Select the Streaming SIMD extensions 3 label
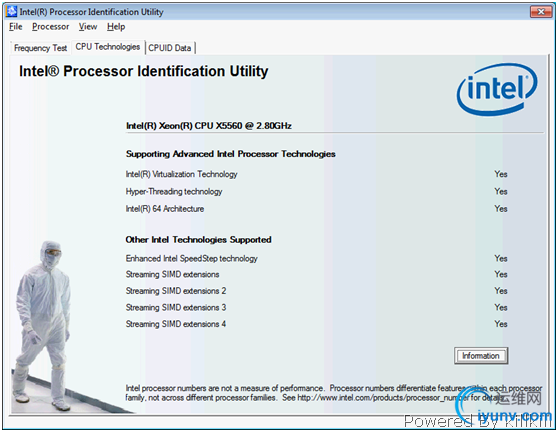This screenshot has height=432, width=558. 176,307
